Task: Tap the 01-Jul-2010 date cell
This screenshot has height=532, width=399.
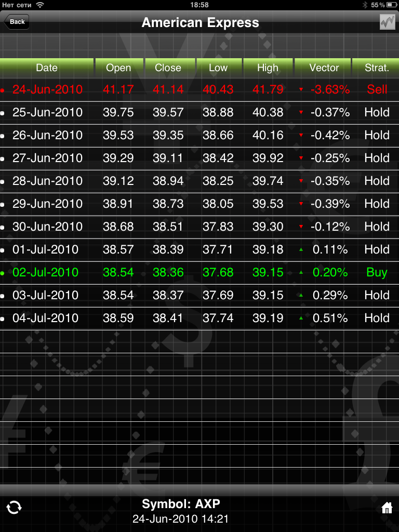Action: [x=46, y=249]
